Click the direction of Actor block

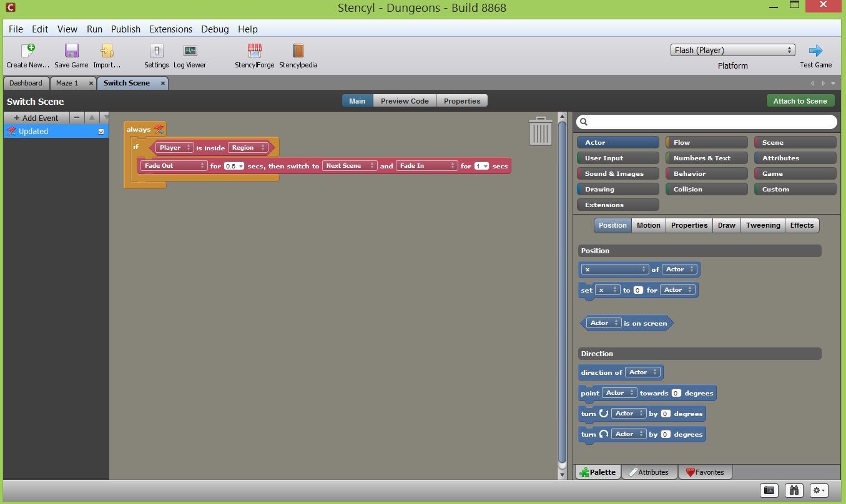tap(621, 372)
